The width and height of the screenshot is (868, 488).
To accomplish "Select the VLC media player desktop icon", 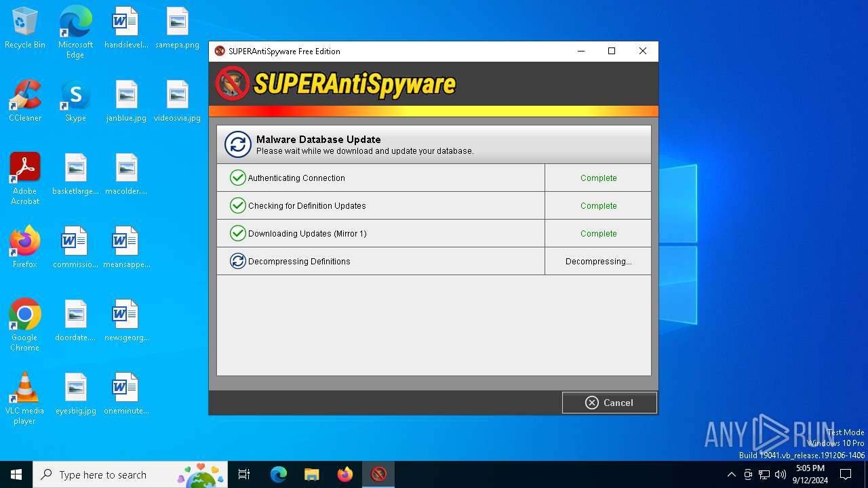I will click(x=25, y=399).
